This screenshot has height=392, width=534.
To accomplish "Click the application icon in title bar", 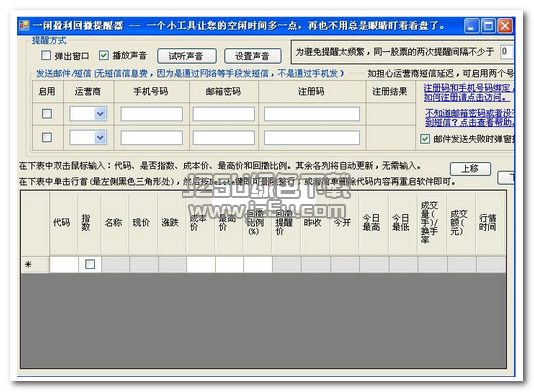I will pyautogui.click(x=24, y=26).
